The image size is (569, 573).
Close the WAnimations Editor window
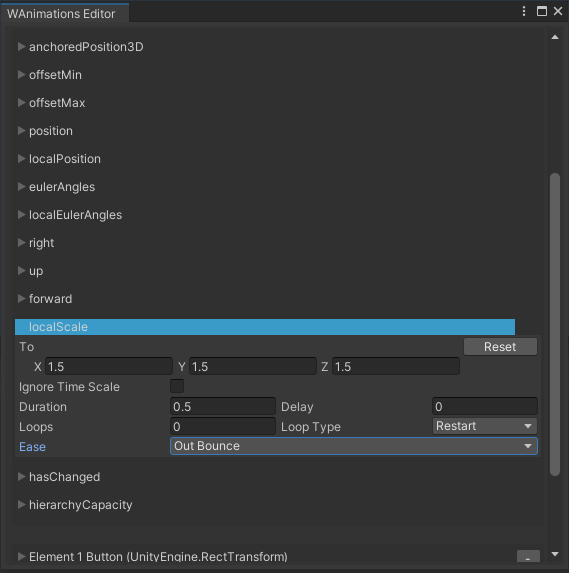pos(558,11)
